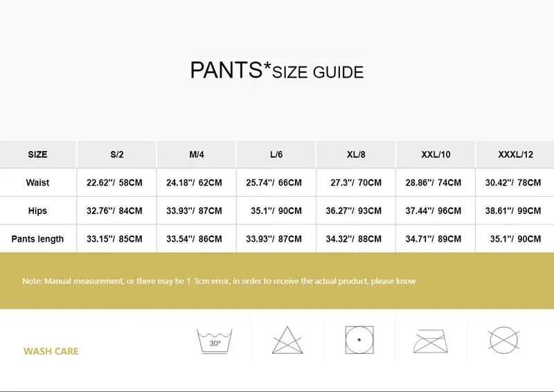Click the Pants length row label
The width and height of the screenshot is (554, 392).
[38, 239]
